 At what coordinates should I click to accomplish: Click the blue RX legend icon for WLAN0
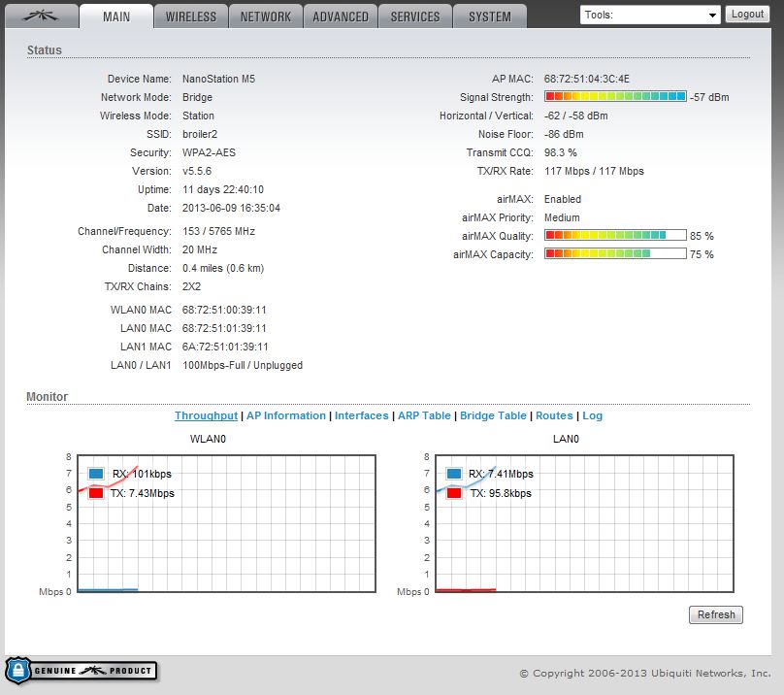coord(96,474)
